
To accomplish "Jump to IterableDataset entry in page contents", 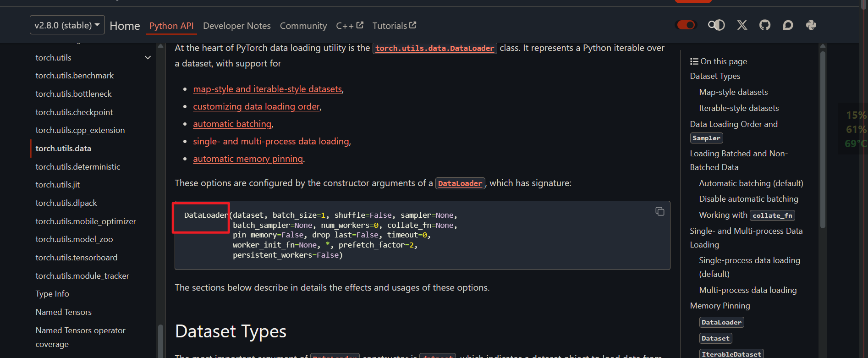I will click(731, 354).
